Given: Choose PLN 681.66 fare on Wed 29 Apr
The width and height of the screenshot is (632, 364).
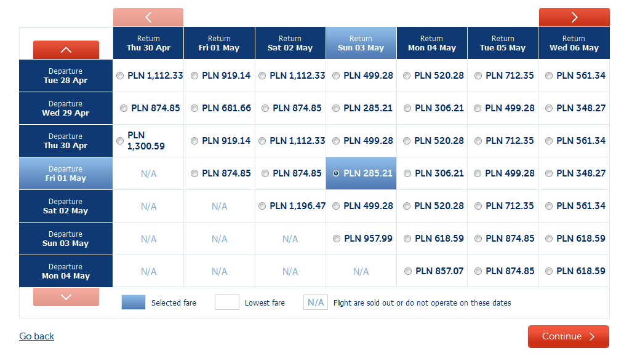Looking at the screenshot, I should 194,108.
